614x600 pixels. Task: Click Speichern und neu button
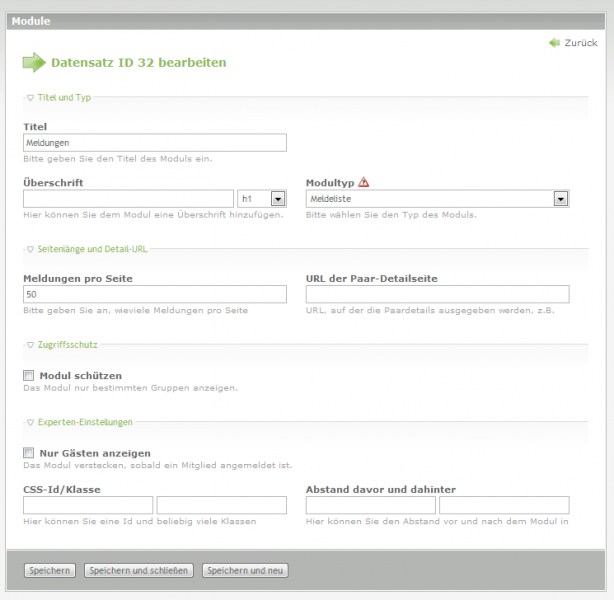[246, 570]
